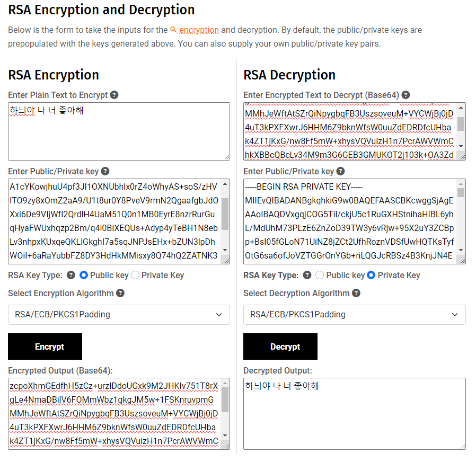Click help icon beside Select Encryption Algorithm
The height and width of the screenshot is (462, 476).
(x=120, y=293)
